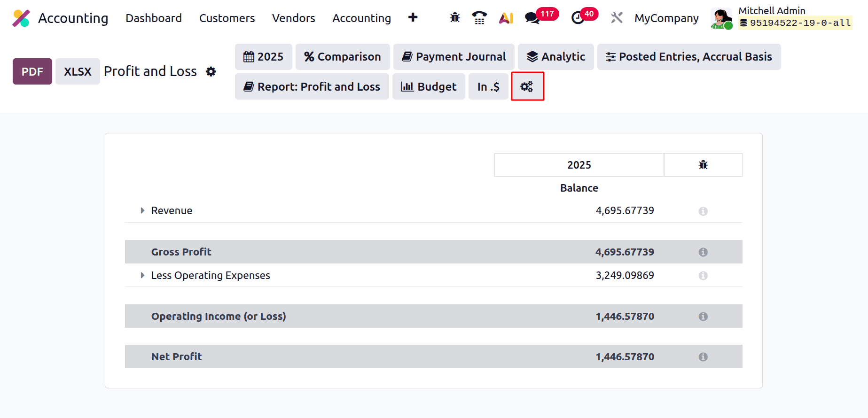This screenshot has height=418, width=868.
Task: Open the Accounting menu item next to Vendors
Action: (x=361, y=18)
